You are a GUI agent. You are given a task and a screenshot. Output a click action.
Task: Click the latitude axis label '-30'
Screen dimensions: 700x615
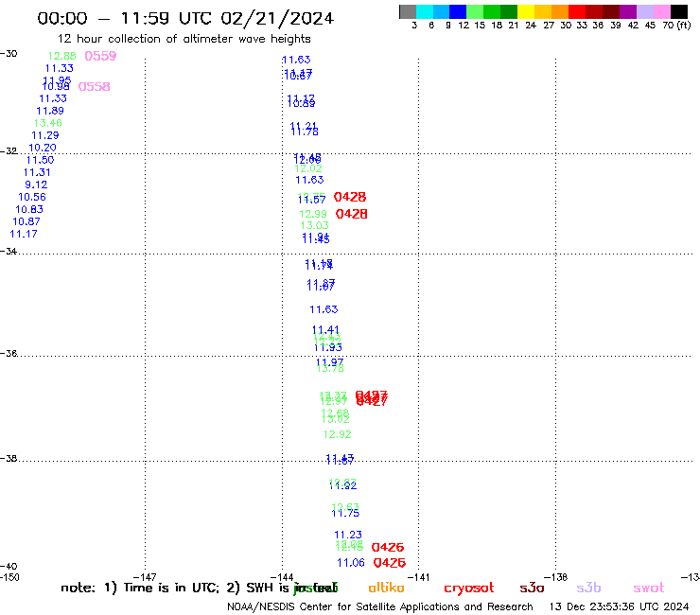(9, 54)
